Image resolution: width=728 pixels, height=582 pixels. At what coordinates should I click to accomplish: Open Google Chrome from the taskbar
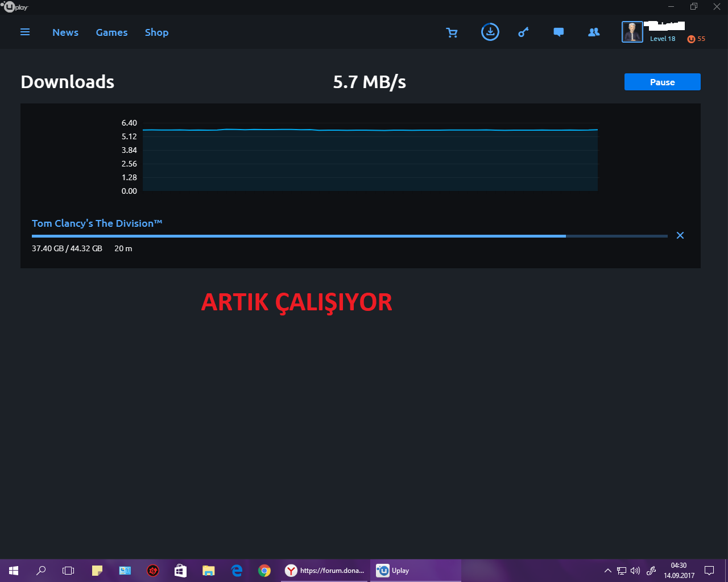pos(264,571)
